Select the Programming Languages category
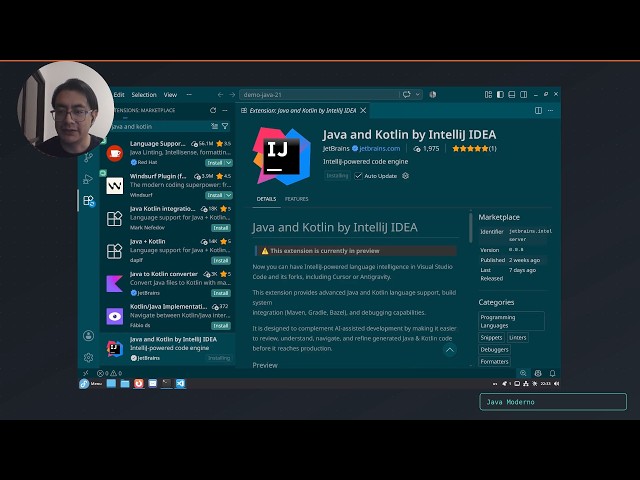 (511, 321)
